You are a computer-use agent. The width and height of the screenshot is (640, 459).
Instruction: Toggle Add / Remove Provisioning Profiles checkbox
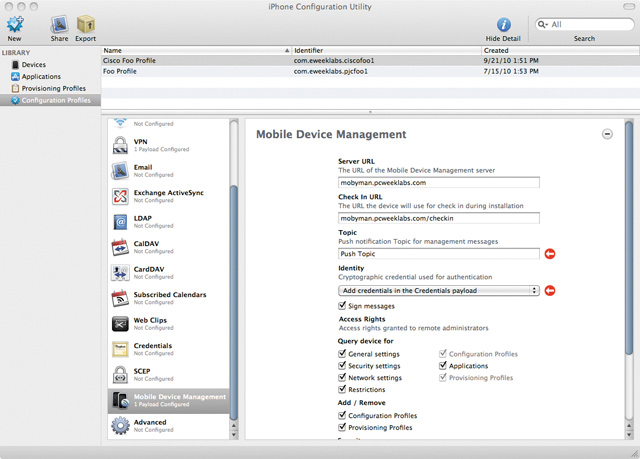[342, 427]
